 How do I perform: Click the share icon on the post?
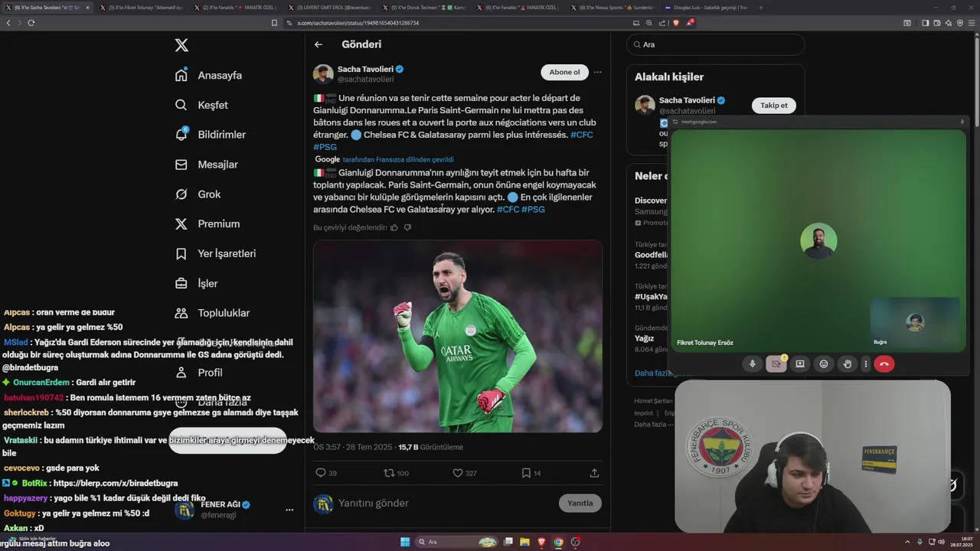coord(594,473)
